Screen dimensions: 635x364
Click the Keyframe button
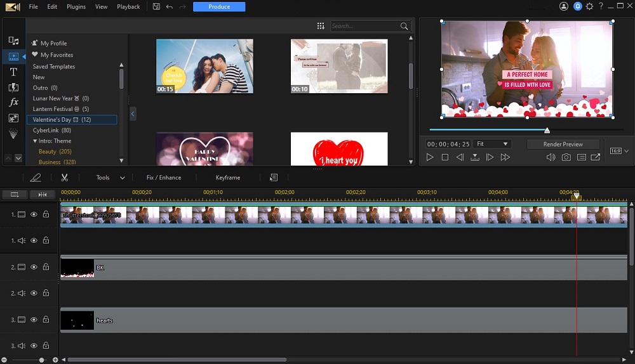click(x=227, y=178)
